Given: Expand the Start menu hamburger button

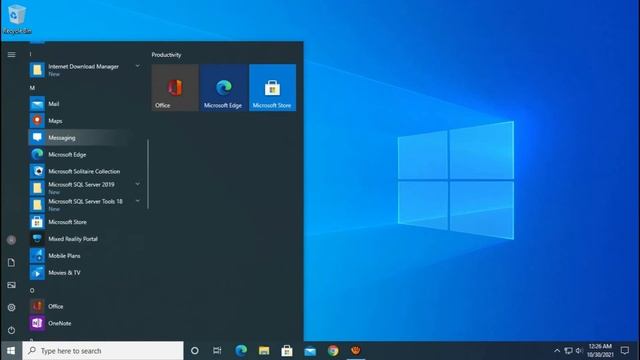Looking at the screenshot, I should (11, 54).
